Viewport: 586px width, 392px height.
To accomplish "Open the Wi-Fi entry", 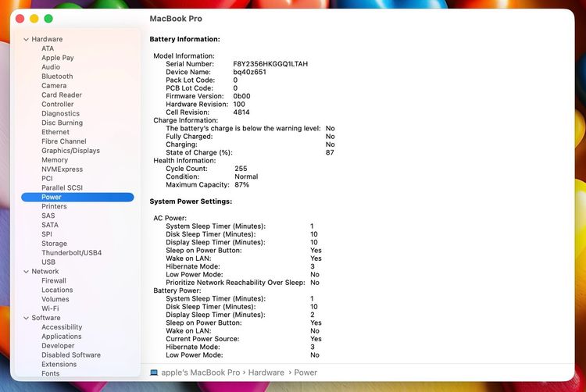I will [x=50, y=308].
